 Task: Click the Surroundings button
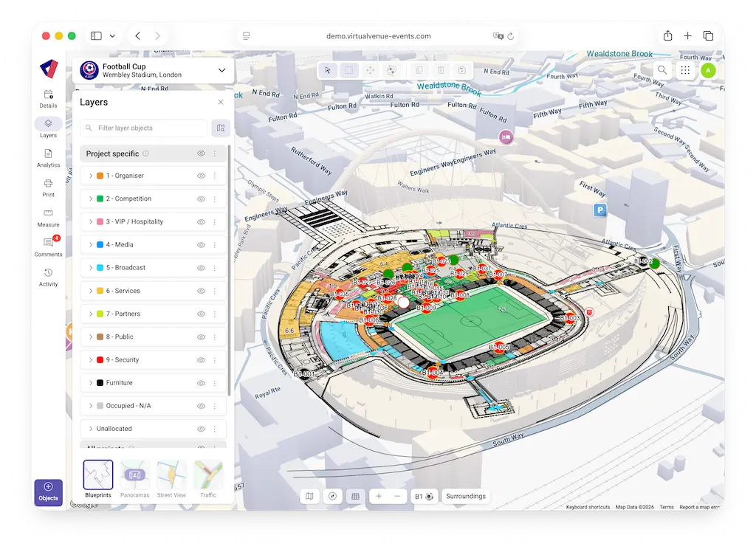pyautogui.click(x=466, y=496)
